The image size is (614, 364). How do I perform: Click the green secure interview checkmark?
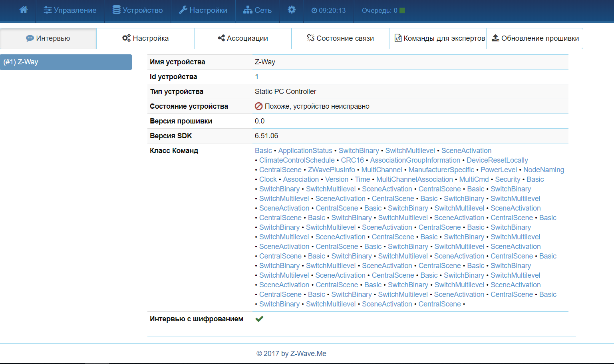click(259, 319)
